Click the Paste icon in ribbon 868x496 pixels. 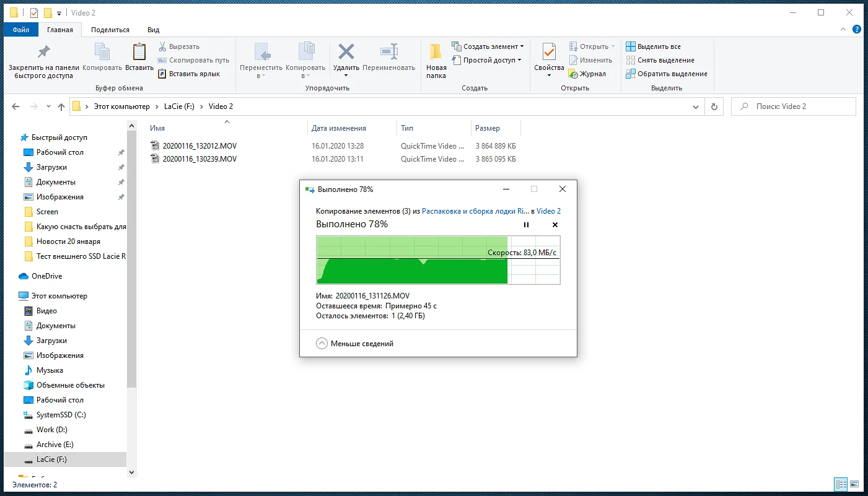pyautogui.click(x=139, y=52)
